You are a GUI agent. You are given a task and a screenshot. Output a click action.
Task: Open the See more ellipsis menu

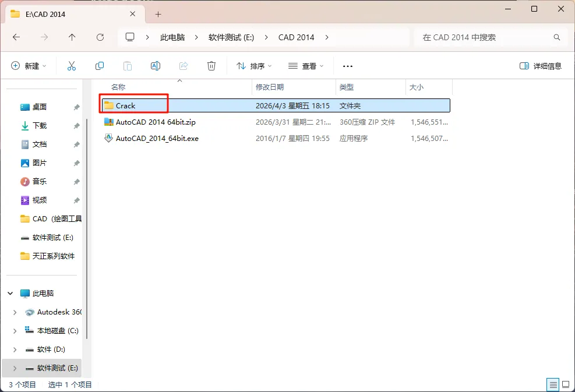pyautogui.click(x=347, y=66)
